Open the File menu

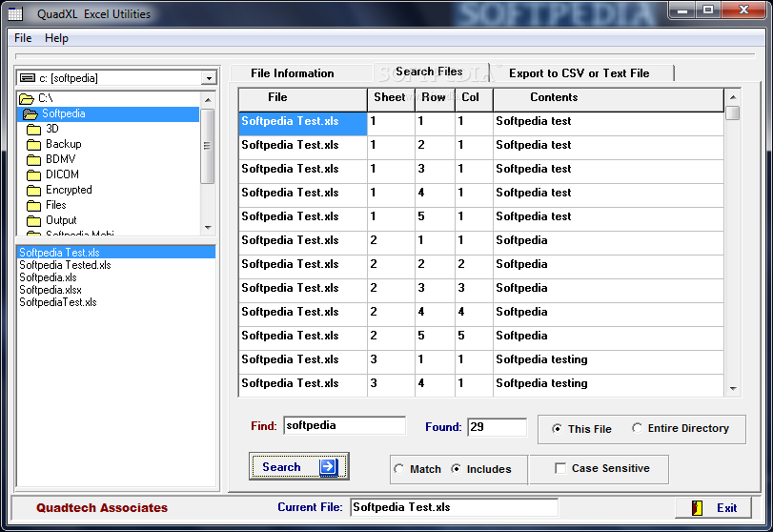tap(23, 38)
